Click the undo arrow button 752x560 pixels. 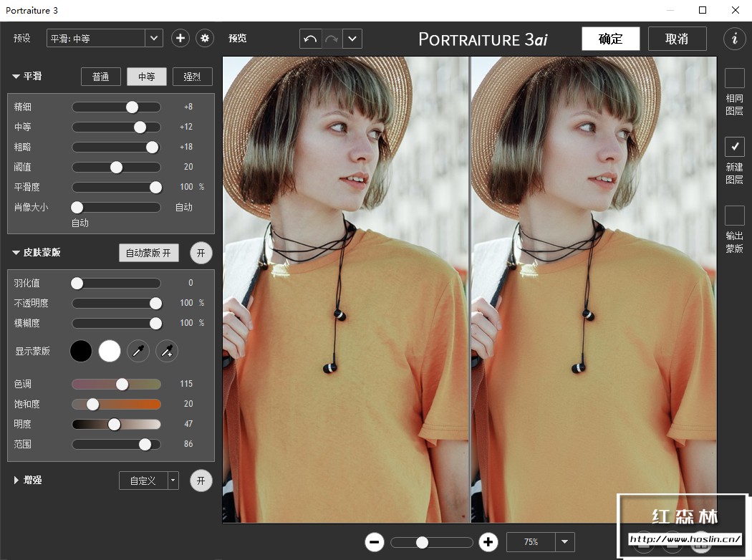click(x=310, y=39)
